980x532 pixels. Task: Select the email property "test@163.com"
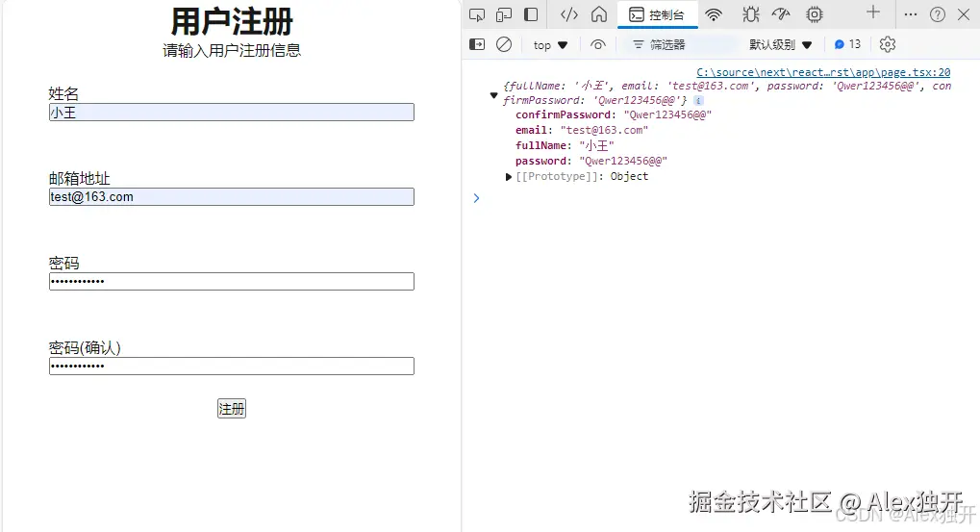pos(604,130)
